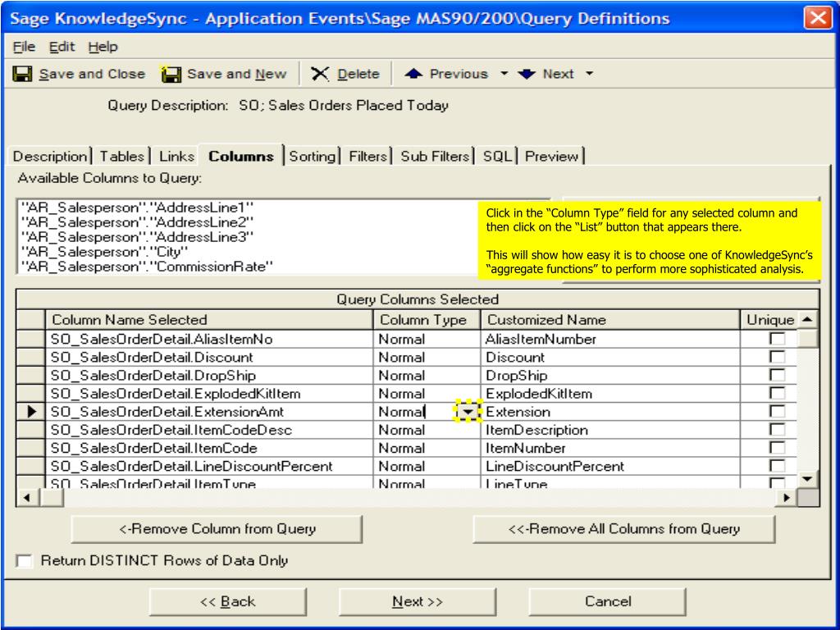
Task: Click Column Type cell for DropShip row
Action: [427, 375]
